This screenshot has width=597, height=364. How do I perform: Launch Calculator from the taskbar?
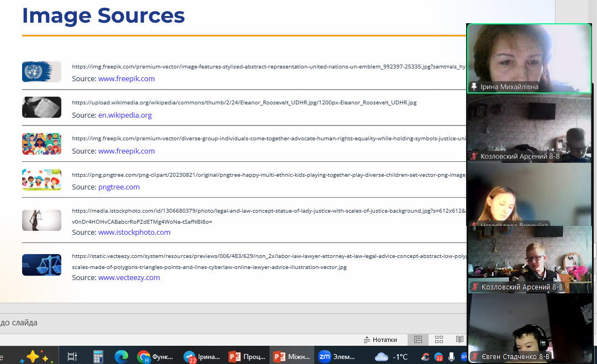click(98, 357)
